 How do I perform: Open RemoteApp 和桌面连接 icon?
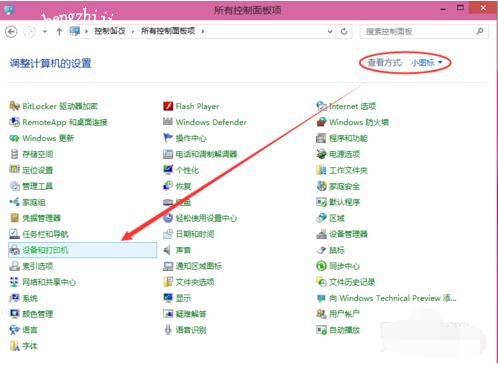click(14, 122)
